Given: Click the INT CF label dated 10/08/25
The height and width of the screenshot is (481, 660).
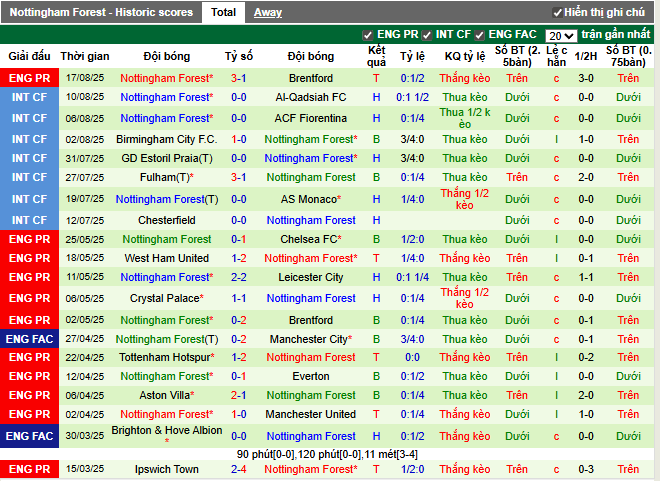Looking at the screenshot, I should pos(29,97).
